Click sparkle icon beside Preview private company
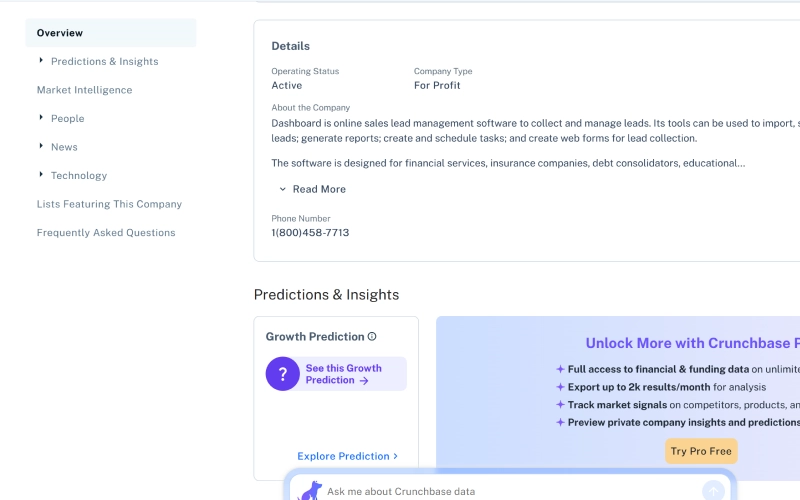The width and height of the screenshot is (800, 500). pyautogui.click(x=560, y=423)
